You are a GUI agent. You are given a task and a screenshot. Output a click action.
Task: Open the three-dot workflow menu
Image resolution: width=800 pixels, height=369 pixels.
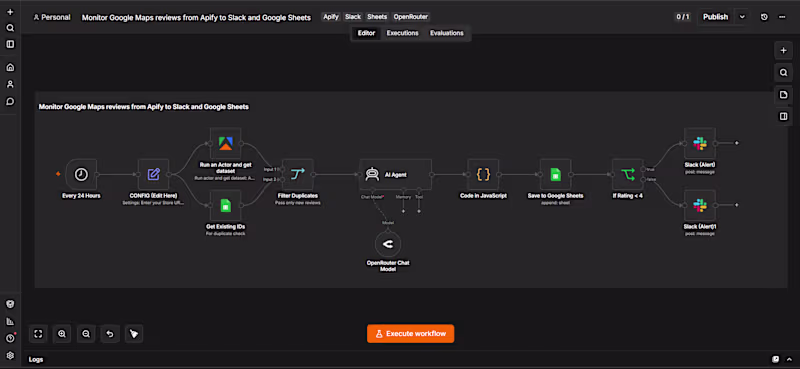click(782, 17)
